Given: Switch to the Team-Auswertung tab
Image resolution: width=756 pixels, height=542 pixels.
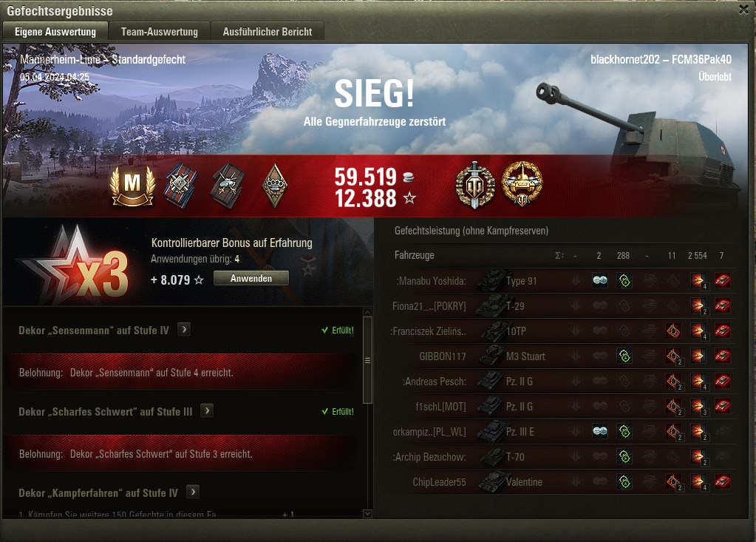Looking at the screenshot, I should point(160,31).
